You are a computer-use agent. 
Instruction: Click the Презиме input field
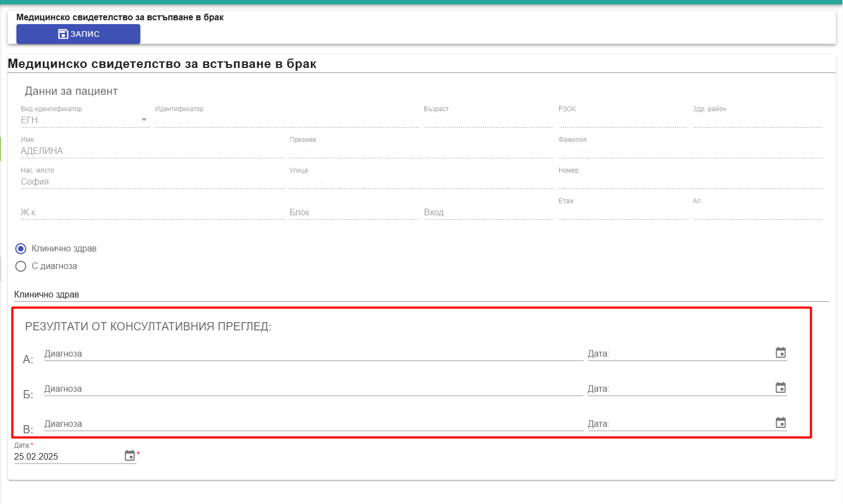point(421,151)
